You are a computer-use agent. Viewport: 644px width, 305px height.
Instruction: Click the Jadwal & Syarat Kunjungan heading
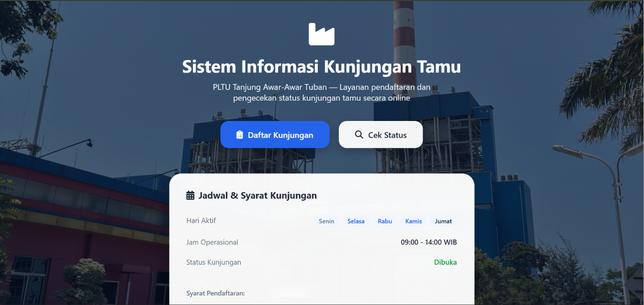point(257,195)
